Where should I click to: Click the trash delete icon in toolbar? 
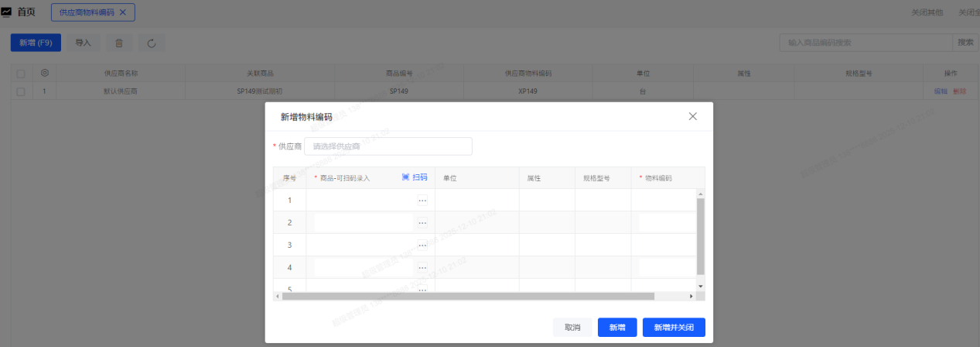(119, 43)
